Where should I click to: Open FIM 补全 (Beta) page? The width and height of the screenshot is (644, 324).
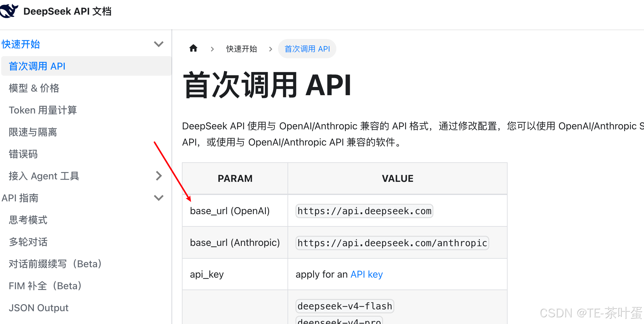[x=45, y=286]
